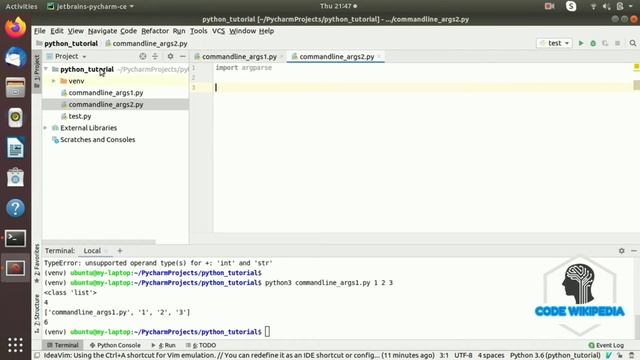640x360 pixels.
Task: Click the Stop process icon in toolbar
Action: coord(618,43)
